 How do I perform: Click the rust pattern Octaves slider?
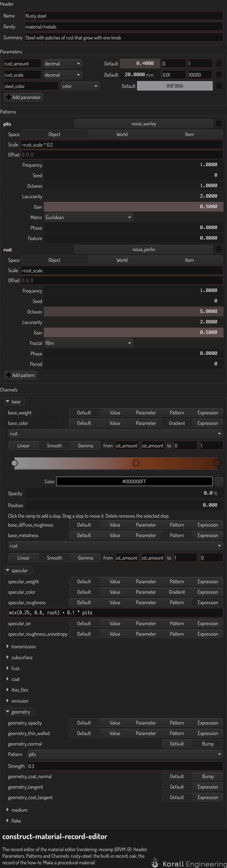pos(133,311)
